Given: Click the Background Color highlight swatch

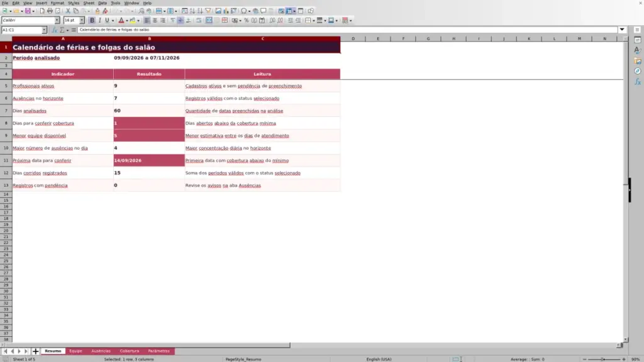Looking at the screenshot, I should 132,21.
